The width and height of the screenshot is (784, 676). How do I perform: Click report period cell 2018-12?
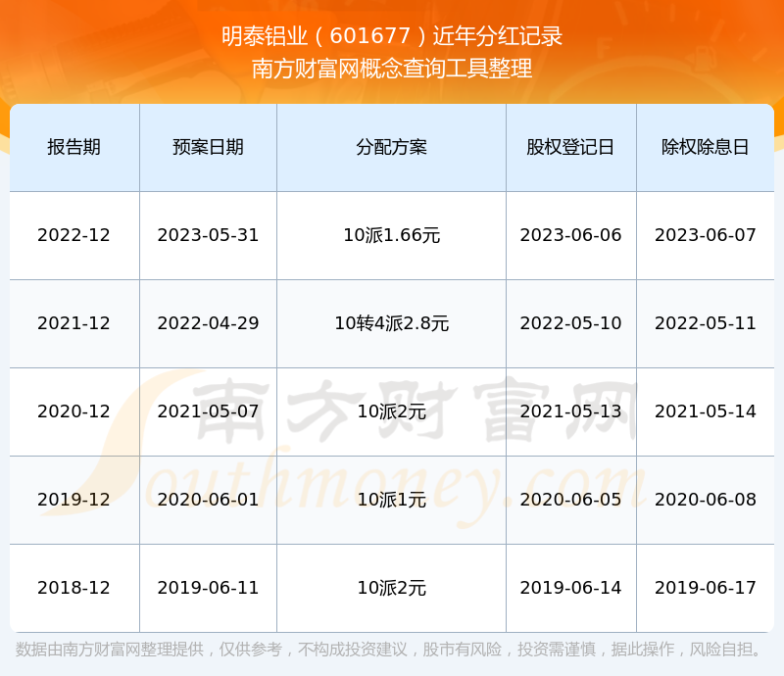coord(74,588)
